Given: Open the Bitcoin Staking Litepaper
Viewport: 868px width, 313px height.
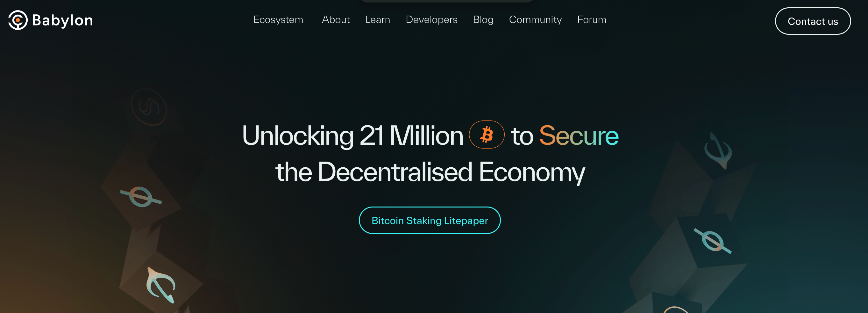Looking at the screenshot, I should click(x=429, y=220).
